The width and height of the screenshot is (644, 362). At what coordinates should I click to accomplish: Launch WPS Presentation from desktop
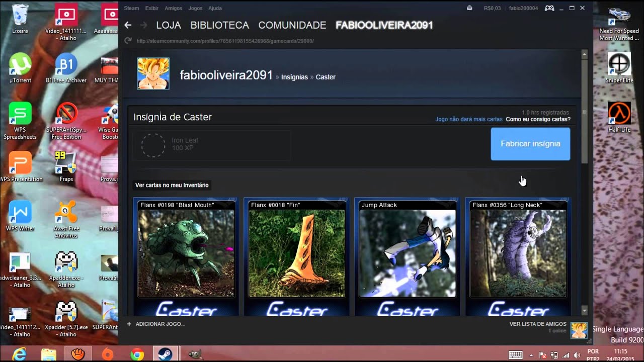20,167
